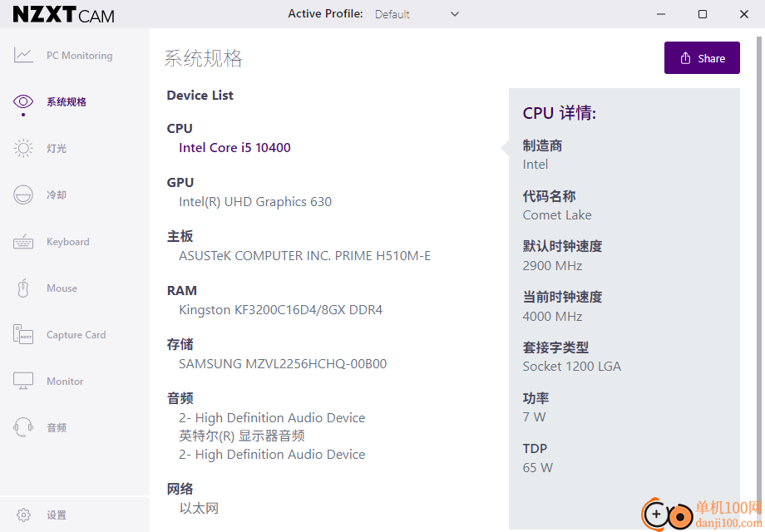Open PC Monitoring section
Image resolution: width=765 pixels, height=532 pixels.
click(x=80, y=56)
